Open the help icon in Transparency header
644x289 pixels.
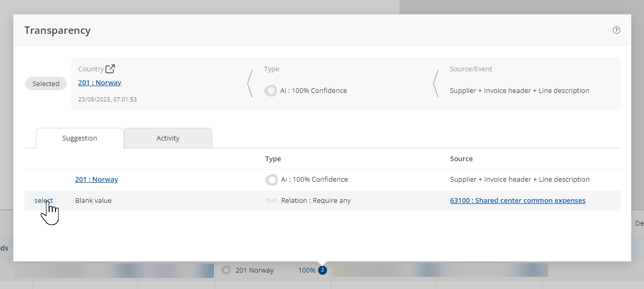pyautogui.click(x=616, y=30)
